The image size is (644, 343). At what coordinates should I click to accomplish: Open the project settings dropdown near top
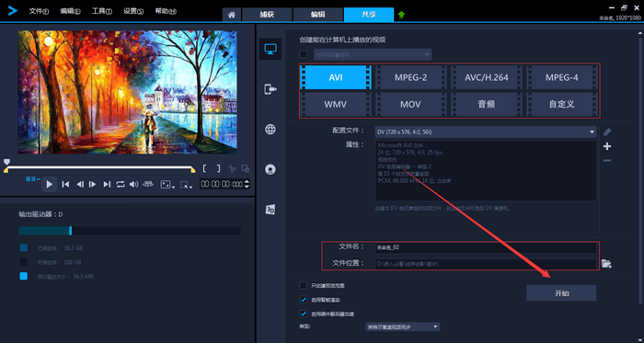(373, 54)
